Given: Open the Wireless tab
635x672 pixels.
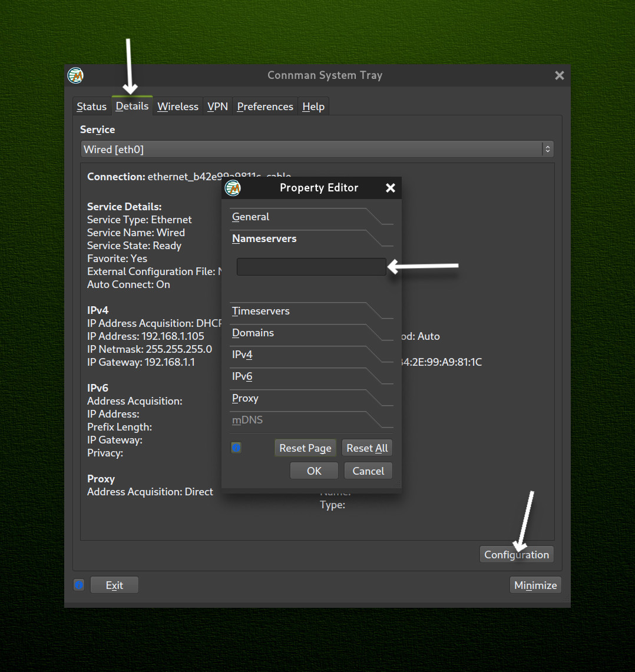Looking at the screenshot, I should [178, 106].
